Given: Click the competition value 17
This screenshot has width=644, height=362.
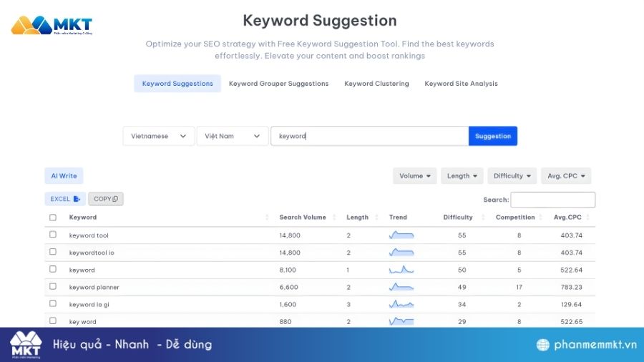Looking at the screenshot, I should pyautogui.click(x=519, y=287).
